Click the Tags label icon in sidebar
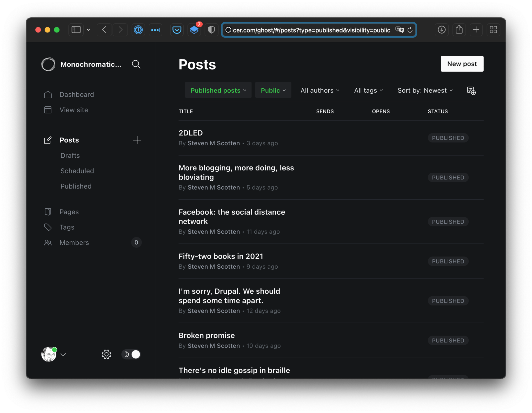This screenshot has height=413, width=532. 48,227
